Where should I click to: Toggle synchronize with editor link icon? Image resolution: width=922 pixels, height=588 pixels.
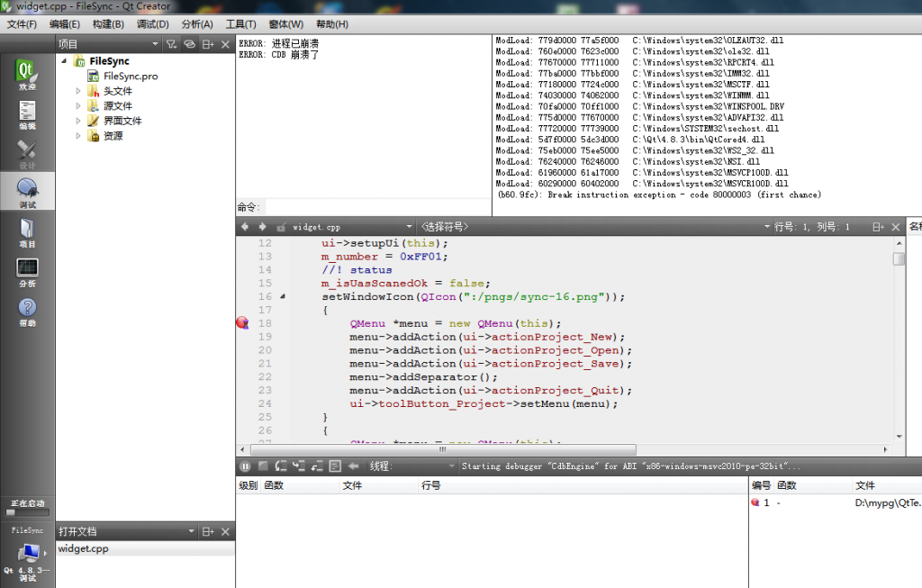[189, 44]
